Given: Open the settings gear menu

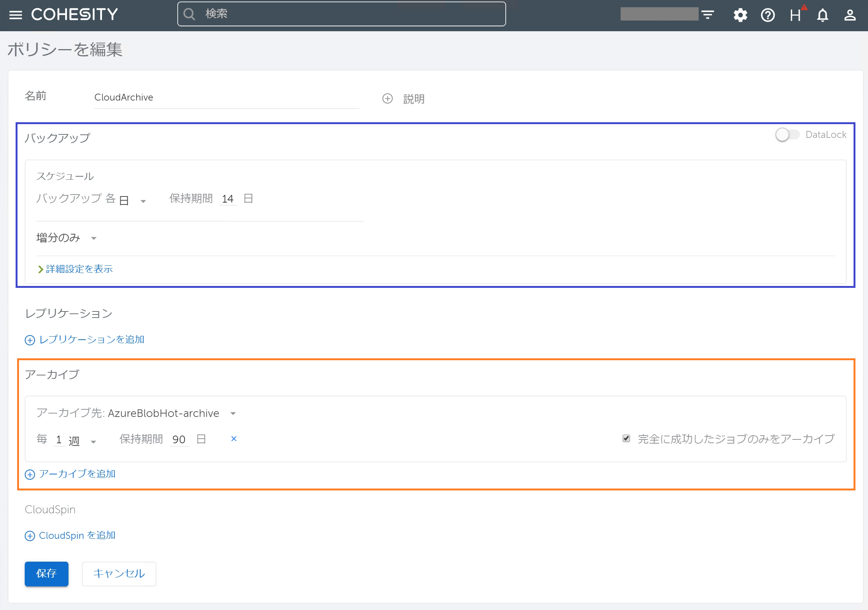Looking at the screenshot, I should tap(740, 15).
